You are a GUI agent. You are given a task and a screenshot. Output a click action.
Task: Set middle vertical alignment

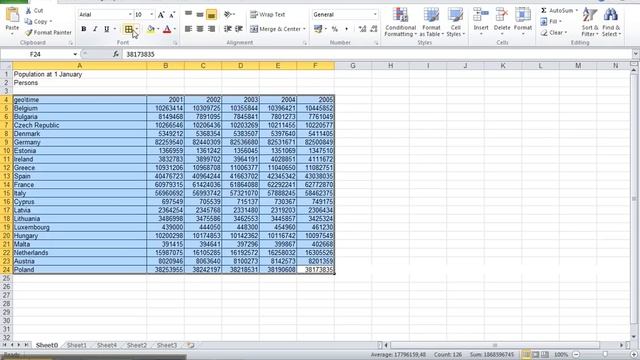pyautogui.click(x=200, y=15)
